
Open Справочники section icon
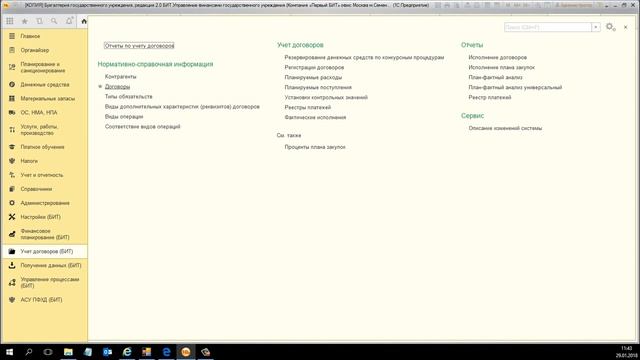point(12,189)
